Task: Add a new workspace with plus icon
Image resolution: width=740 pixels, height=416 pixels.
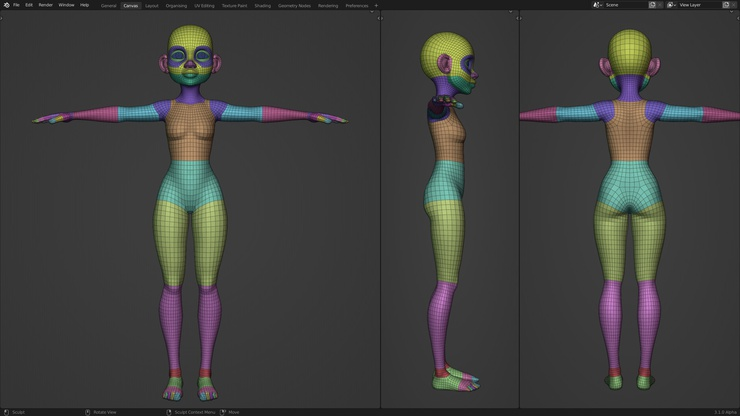Action: [376, 5]
